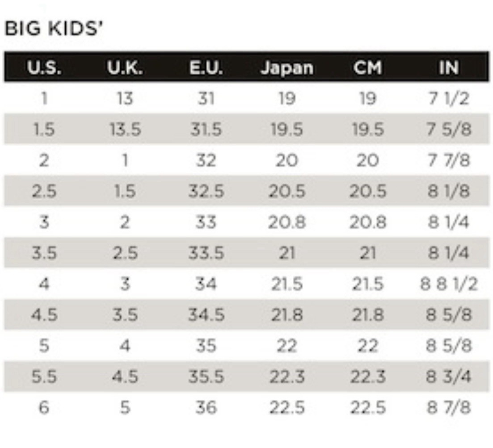This screenshot has height=448, width=493.
Task: Click the 8 1/8 inch value
Action: pos(449,191)
